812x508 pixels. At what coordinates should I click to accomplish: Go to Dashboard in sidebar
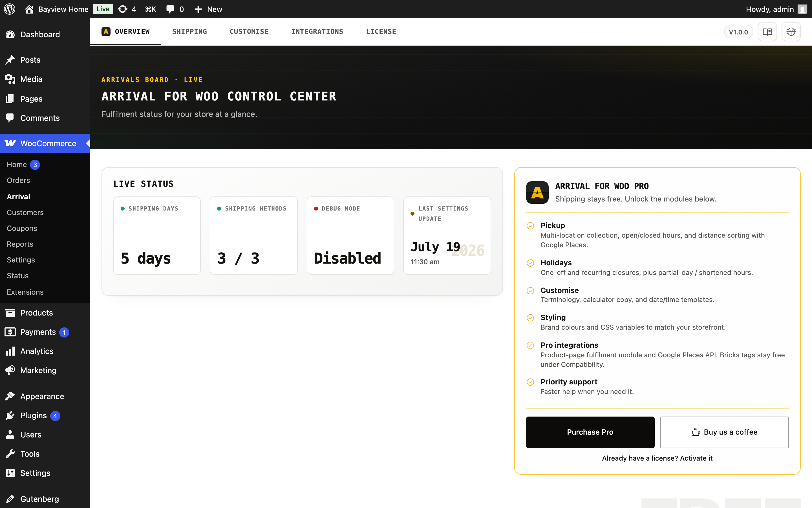(45, 34)
